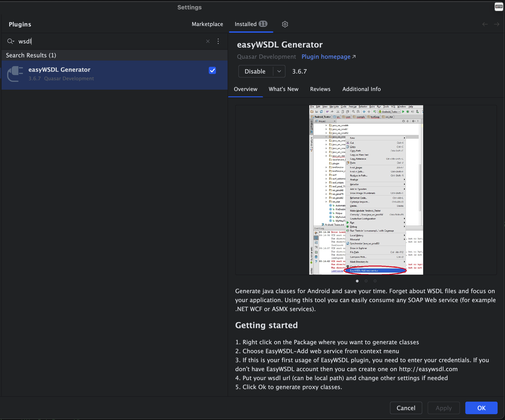Select the easyWSDL Generator search result row
Image resolution: width=505 pixels, height=420 pixels.
click(x=114, y=75)
